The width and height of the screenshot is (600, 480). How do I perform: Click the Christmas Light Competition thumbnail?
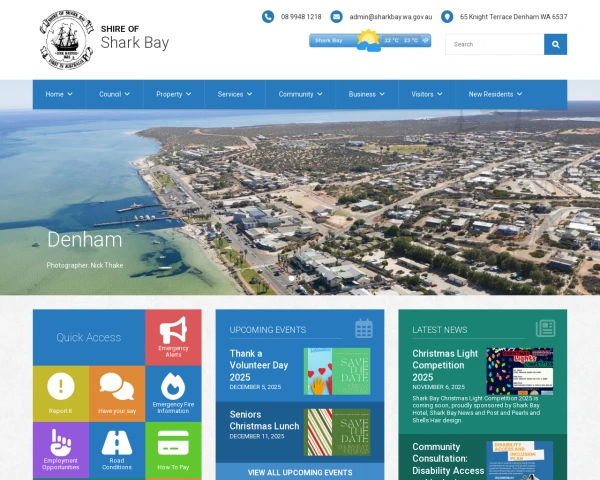520,371
